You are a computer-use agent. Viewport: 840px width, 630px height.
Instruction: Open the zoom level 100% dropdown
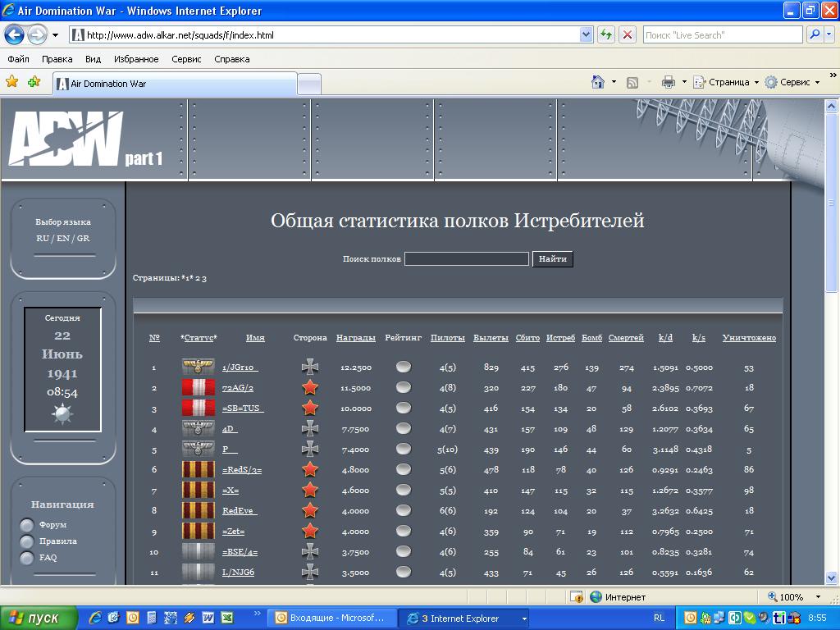click(x=817, y=597)
